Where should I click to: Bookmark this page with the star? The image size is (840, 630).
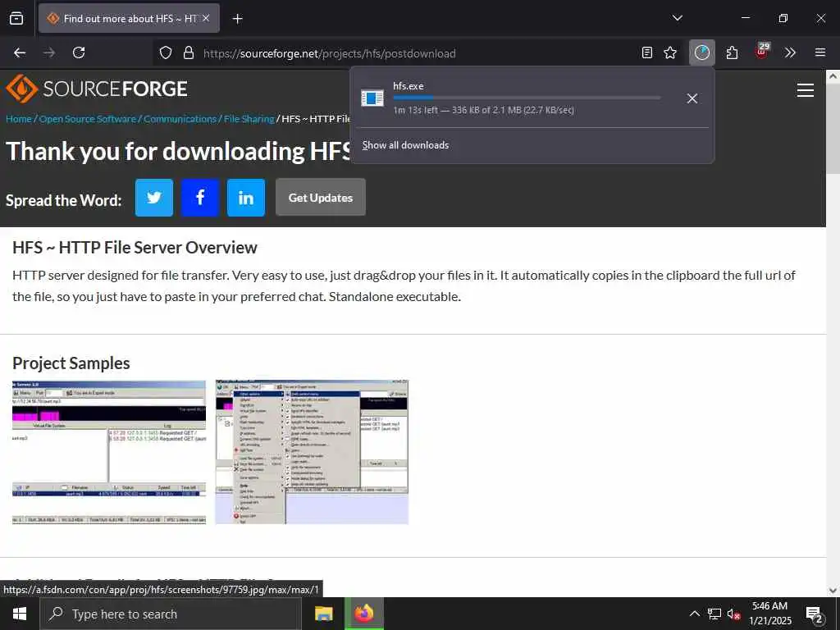click(x=669, y=52)
